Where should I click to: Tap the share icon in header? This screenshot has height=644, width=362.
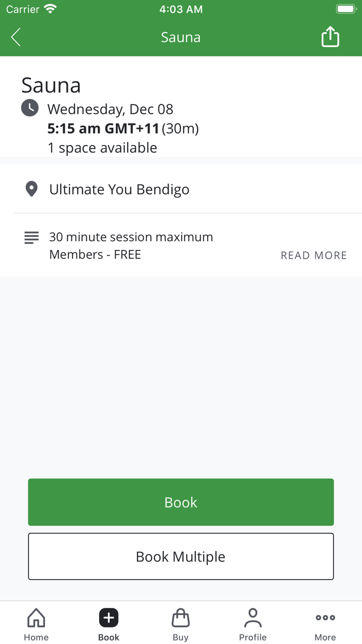(330, 37)
